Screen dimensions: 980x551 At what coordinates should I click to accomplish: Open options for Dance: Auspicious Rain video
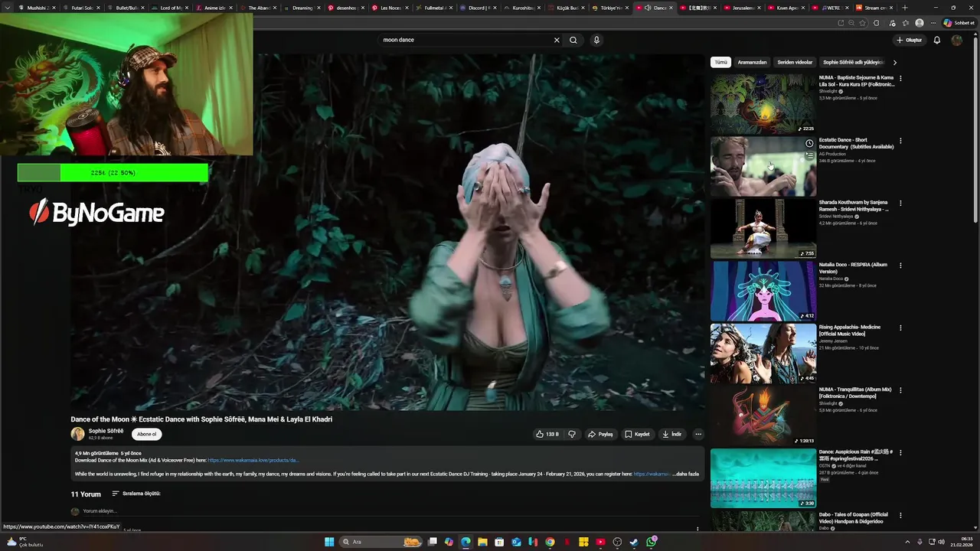point(900,452)
